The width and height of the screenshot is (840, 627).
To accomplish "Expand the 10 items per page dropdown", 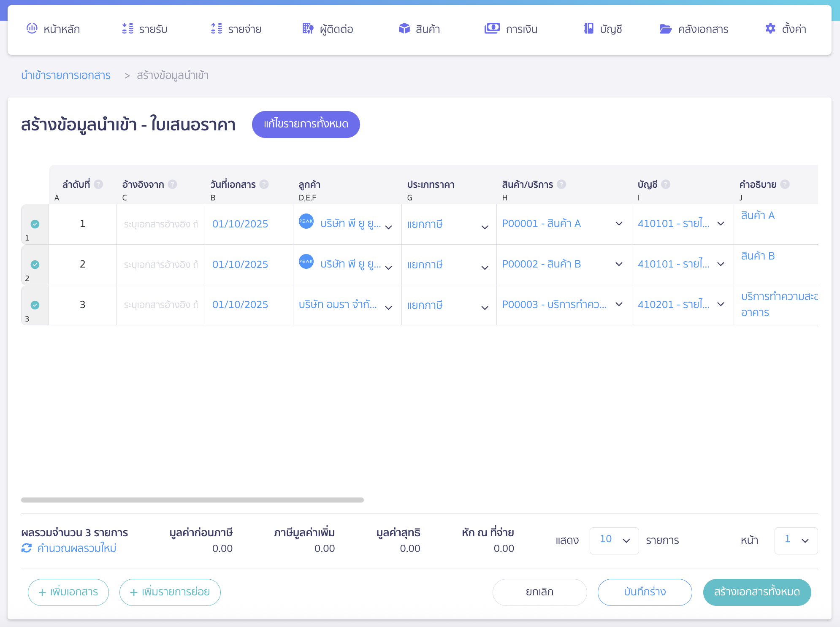I will 614,541.
